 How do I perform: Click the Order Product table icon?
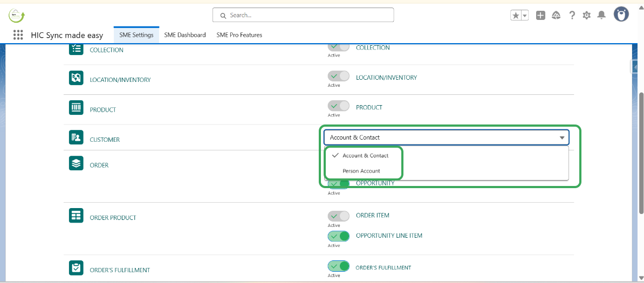[x=76, y=216]
